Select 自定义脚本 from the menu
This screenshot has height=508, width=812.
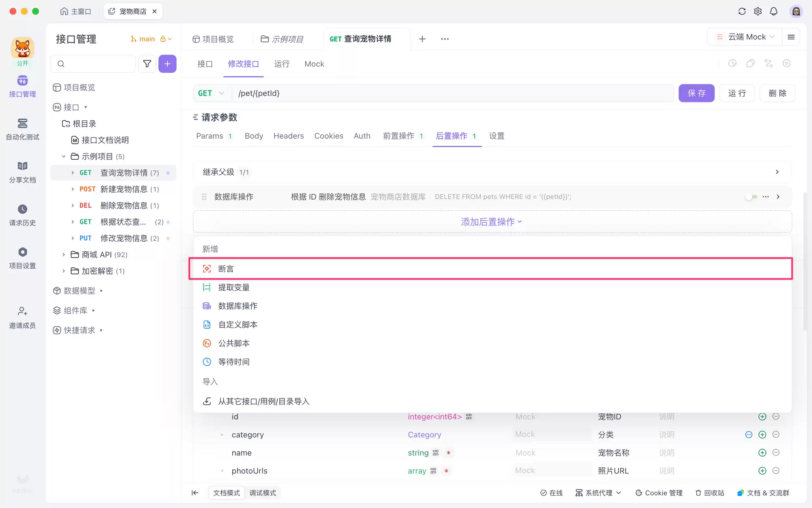[x=492, y=325]
